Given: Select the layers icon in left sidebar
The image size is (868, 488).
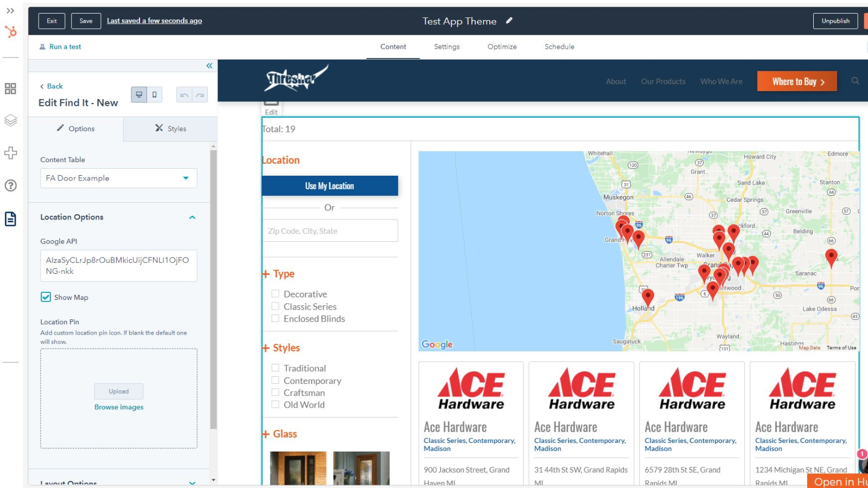Looking at the screenshot, I should coord(10,120).
